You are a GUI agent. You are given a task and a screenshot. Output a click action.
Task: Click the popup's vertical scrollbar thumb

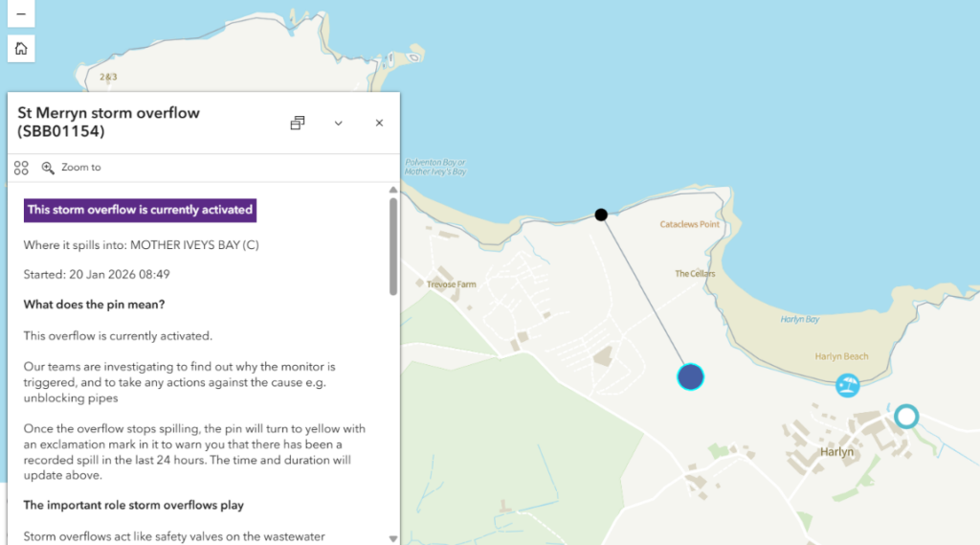[393, 246]
